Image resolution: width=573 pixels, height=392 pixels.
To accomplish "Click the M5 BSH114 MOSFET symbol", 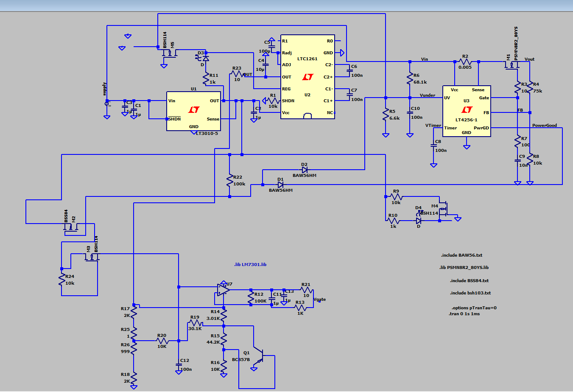I will 170,53.
